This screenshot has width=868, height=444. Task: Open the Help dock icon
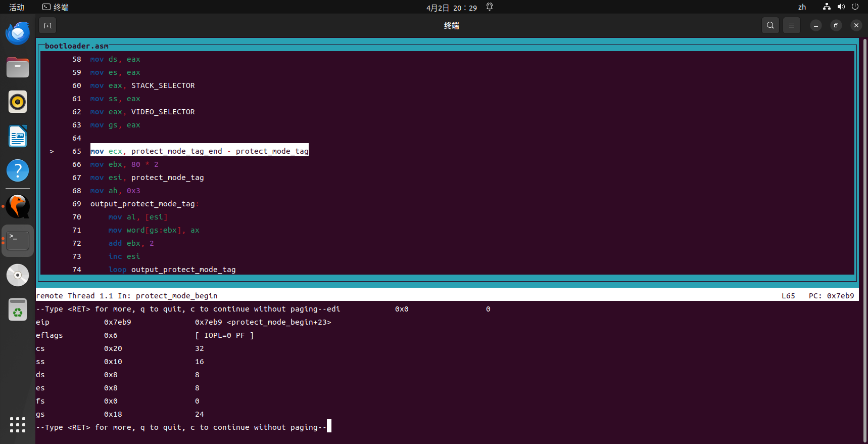click(18, 170)
